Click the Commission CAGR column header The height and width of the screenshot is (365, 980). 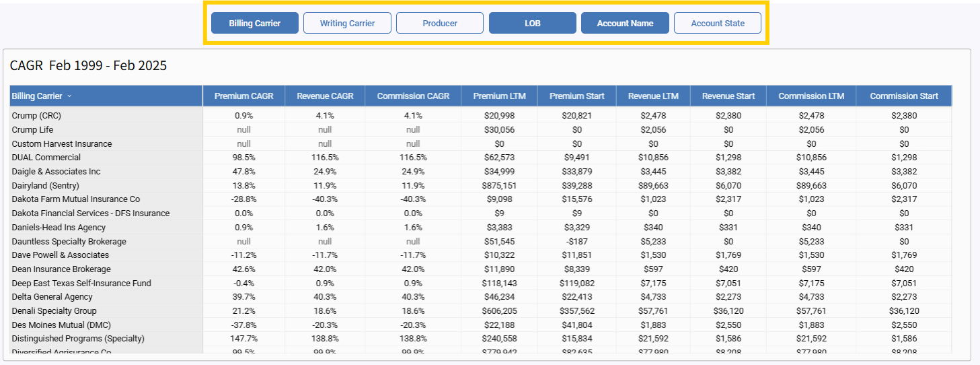413,96
